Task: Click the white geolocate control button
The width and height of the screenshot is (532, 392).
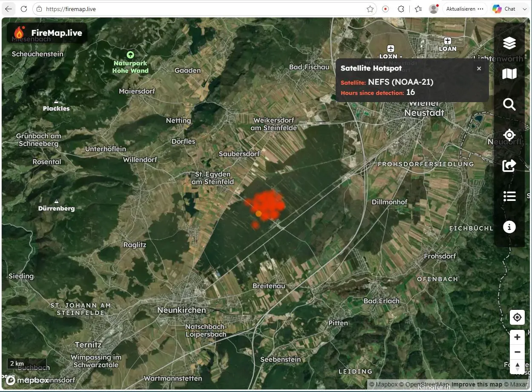Action: pos(517,317)
